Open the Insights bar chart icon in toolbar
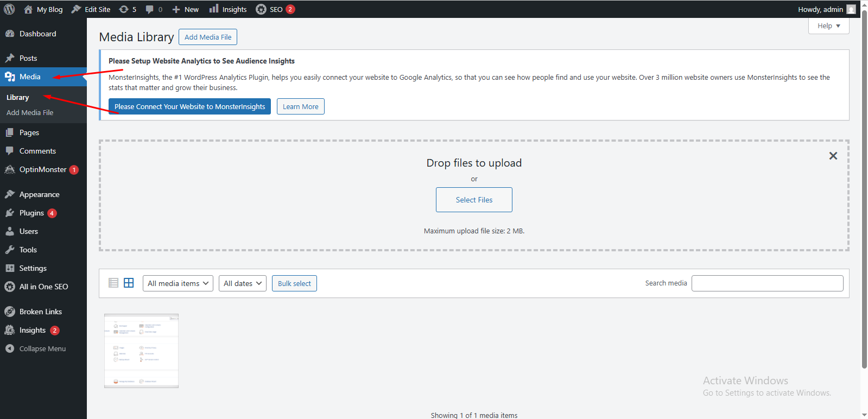This screenshot has width=868, height=419. point(214,9)
